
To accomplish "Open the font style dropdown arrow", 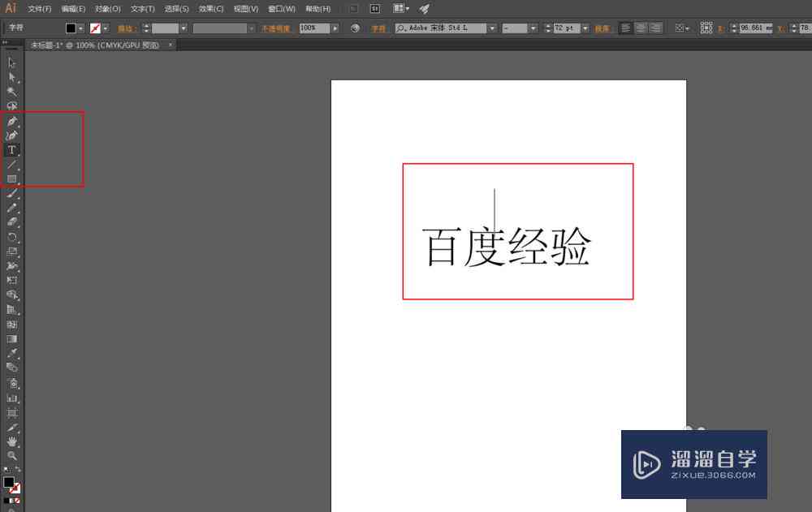I will (x=533, y=28).
